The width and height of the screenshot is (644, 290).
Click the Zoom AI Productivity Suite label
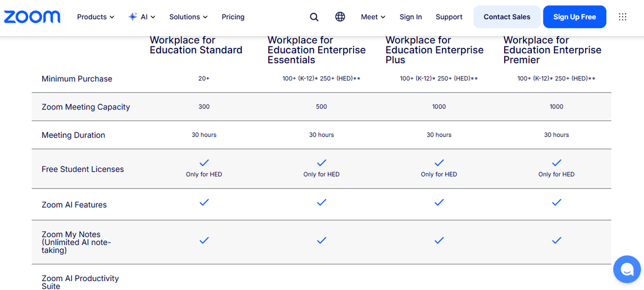pyautogui.click(x=80, y=282)
